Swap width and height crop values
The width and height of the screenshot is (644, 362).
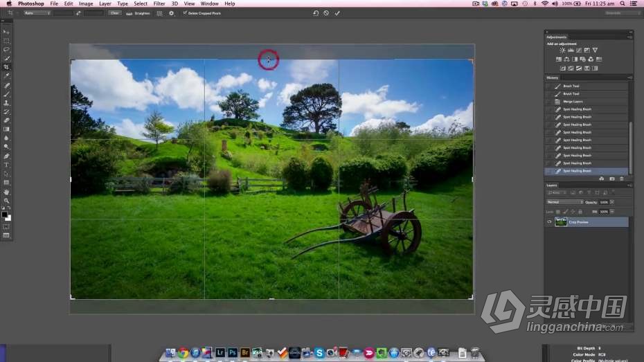[78, 13]
